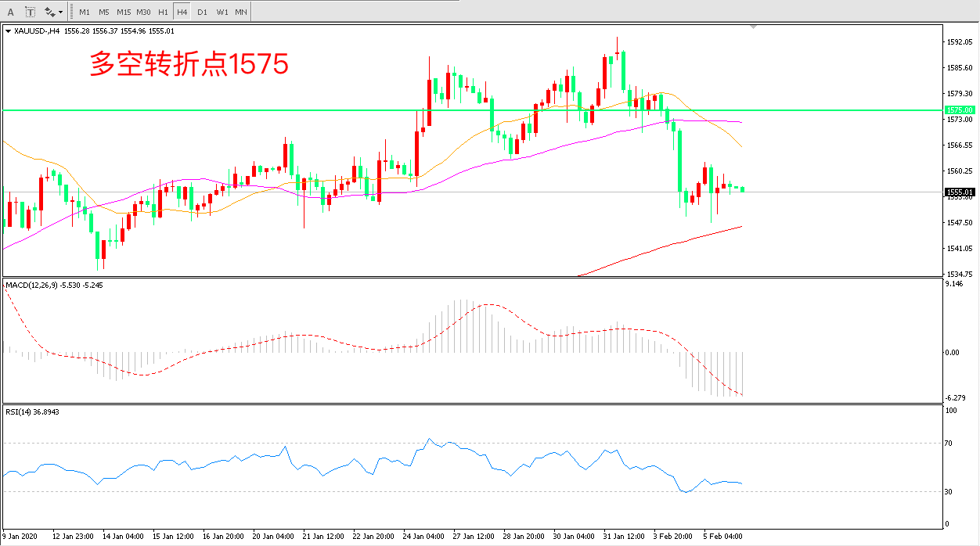Select the Text Label tool
The width and height of the screenshot is (980, 546).
[x=30, y=12]
